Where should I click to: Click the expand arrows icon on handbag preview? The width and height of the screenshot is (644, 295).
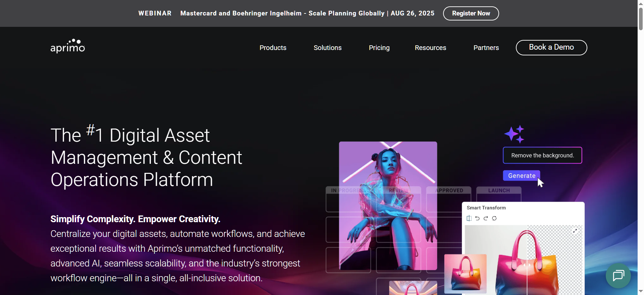point(575,231)
